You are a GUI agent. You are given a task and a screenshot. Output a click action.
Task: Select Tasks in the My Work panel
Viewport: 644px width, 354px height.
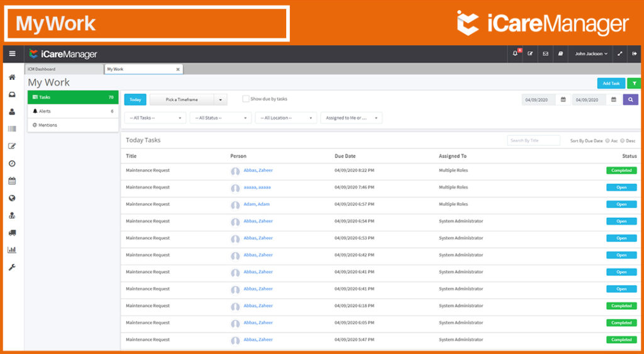(x=73, y=97)
